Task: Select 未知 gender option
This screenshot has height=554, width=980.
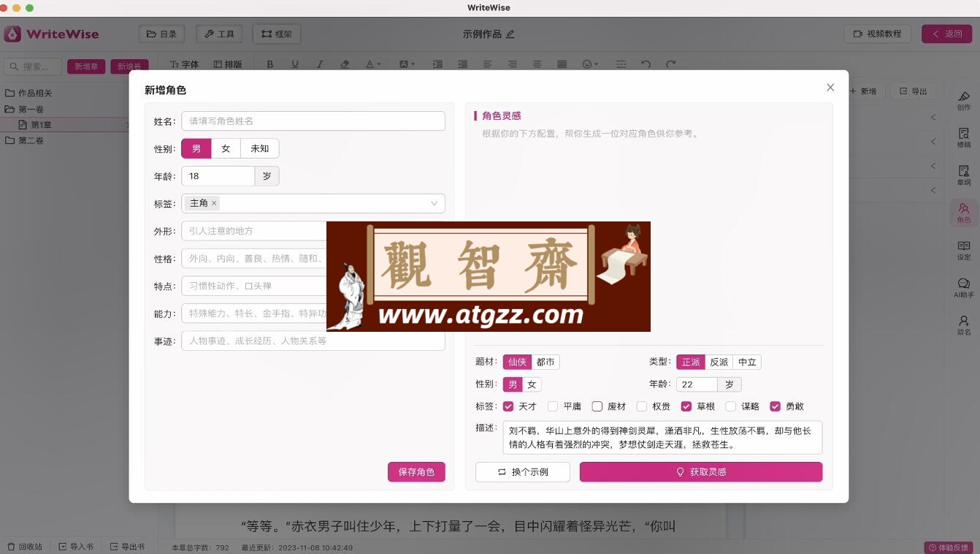Action: (259, 148)
